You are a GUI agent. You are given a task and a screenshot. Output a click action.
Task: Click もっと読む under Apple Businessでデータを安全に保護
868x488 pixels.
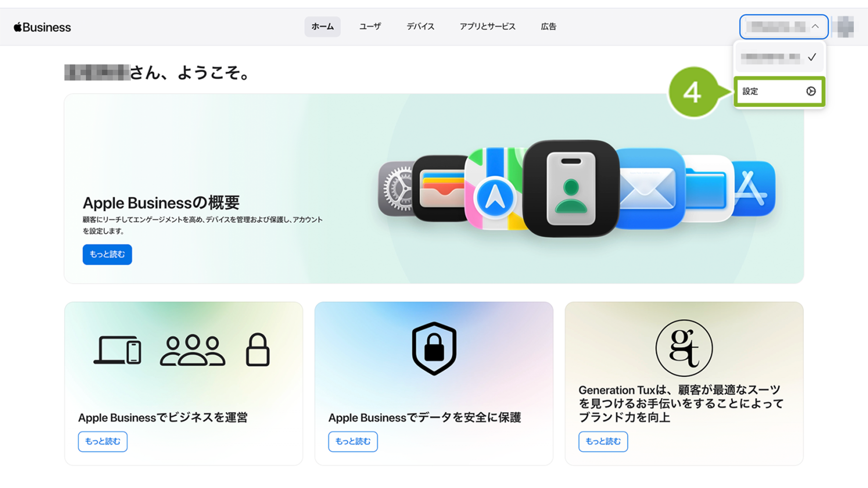tap(353, 441)
